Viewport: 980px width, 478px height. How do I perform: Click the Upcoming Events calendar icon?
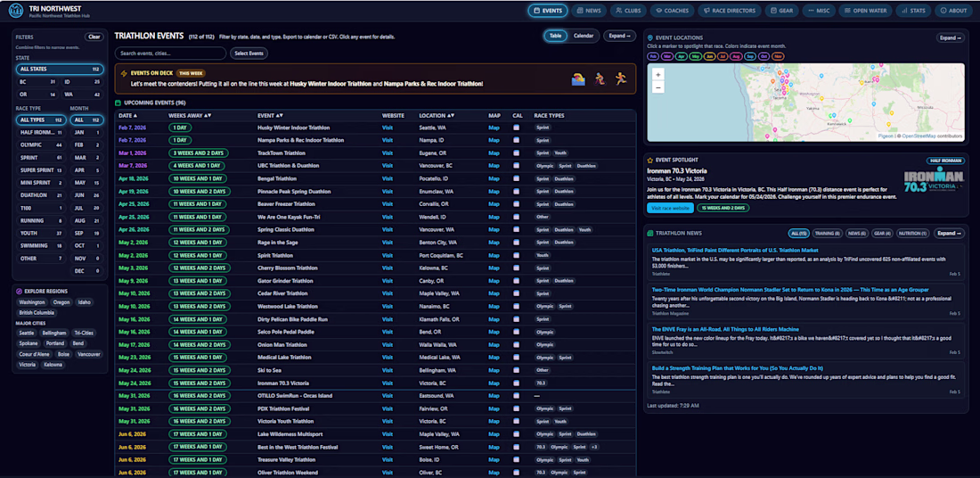tap(118, 103)
